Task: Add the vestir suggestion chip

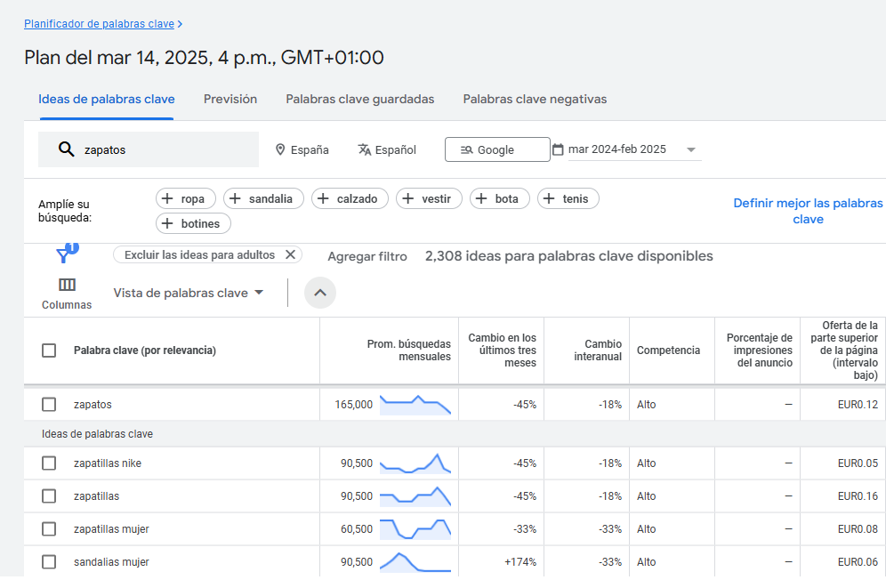Action: point(429,199)
